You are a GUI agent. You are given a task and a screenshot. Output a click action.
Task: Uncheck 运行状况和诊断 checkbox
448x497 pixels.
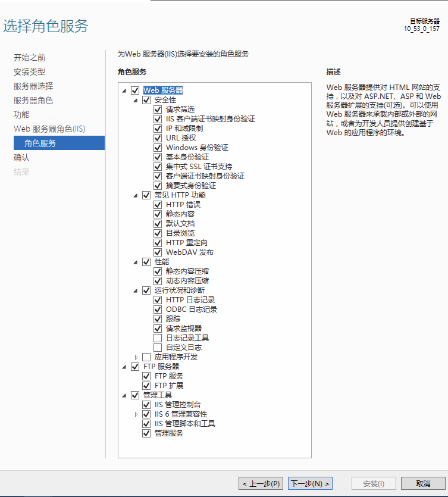(x=146, y=290)
